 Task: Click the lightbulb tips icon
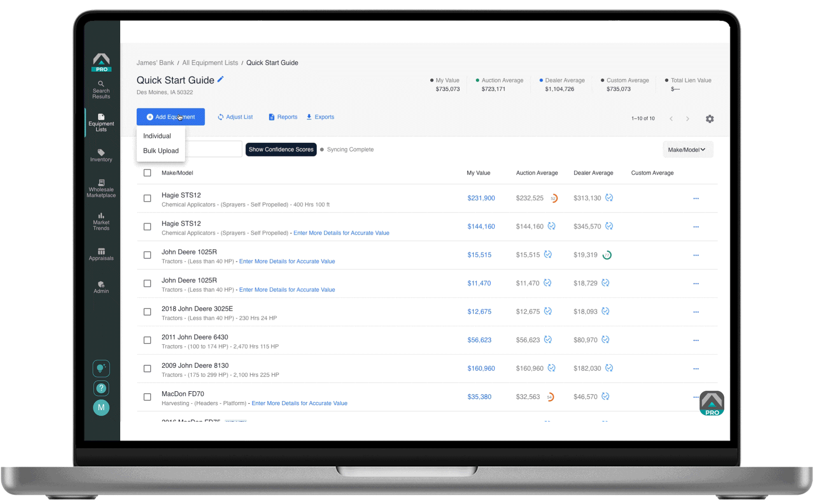(x=101, y=369)
